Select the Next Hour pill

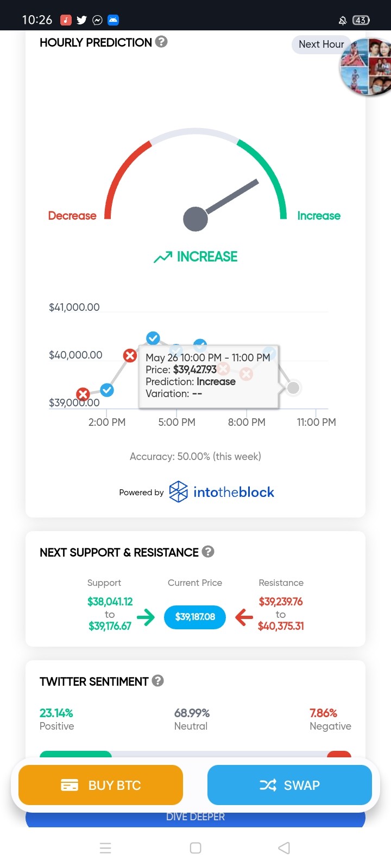pyautogui.click(x=320, y=44)
